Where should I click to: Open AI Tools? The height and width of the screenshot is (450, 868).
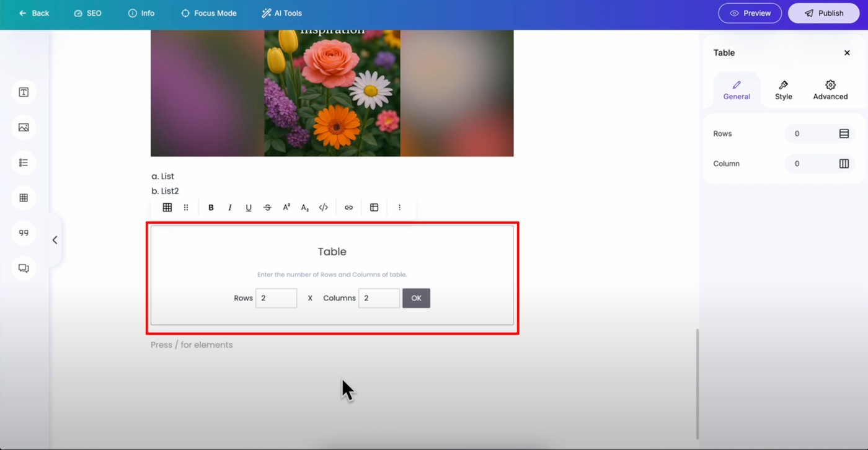click(x=281, y=13)
